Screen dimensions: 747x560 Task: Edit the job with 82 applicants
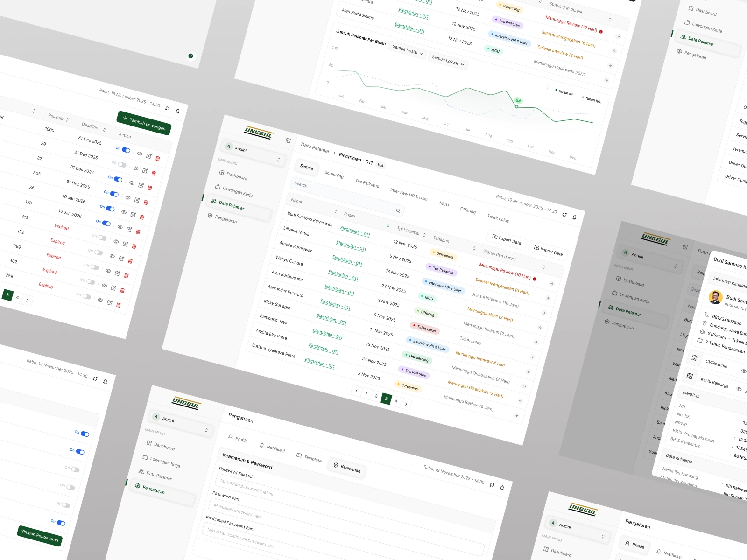pyautogui.click(x=141, y=185)
